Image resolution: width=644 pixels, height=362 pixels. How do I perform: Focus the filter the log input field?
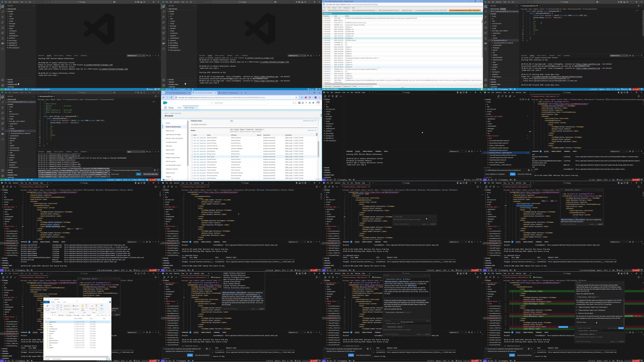pos(368,86)
